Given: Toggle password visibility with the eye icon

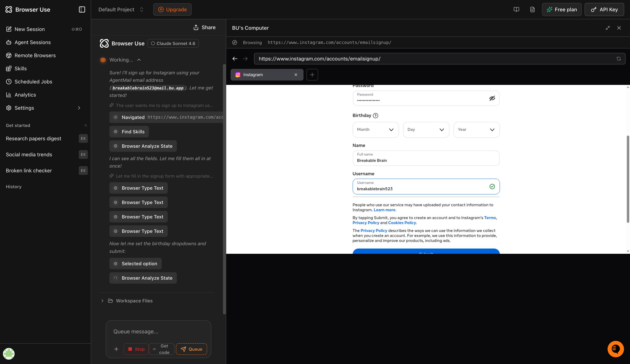Looking at the screenshot, I should [x=492, y=98].
